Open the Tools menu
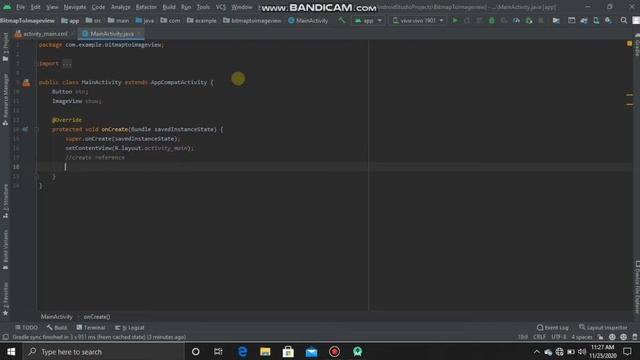The image size is (640, 360). point(203,7)
